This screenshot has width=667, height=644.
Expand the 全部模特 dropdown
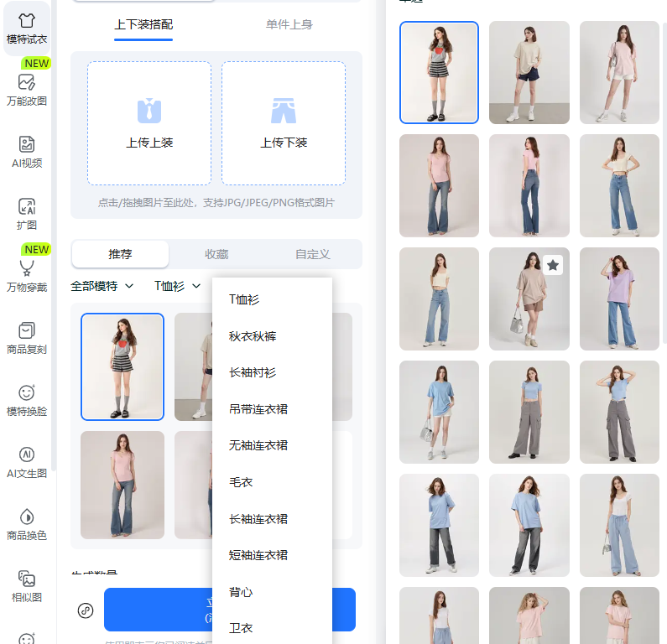[102, 286]
